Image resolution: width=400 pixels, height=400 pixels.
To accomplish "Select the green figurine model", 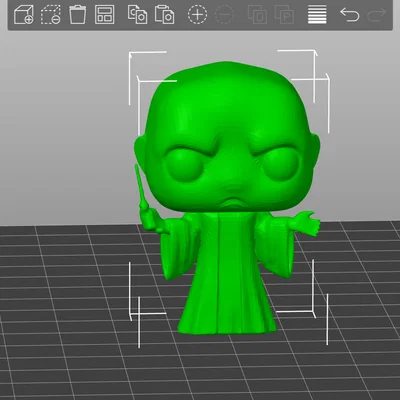I will tap(227, 197).
